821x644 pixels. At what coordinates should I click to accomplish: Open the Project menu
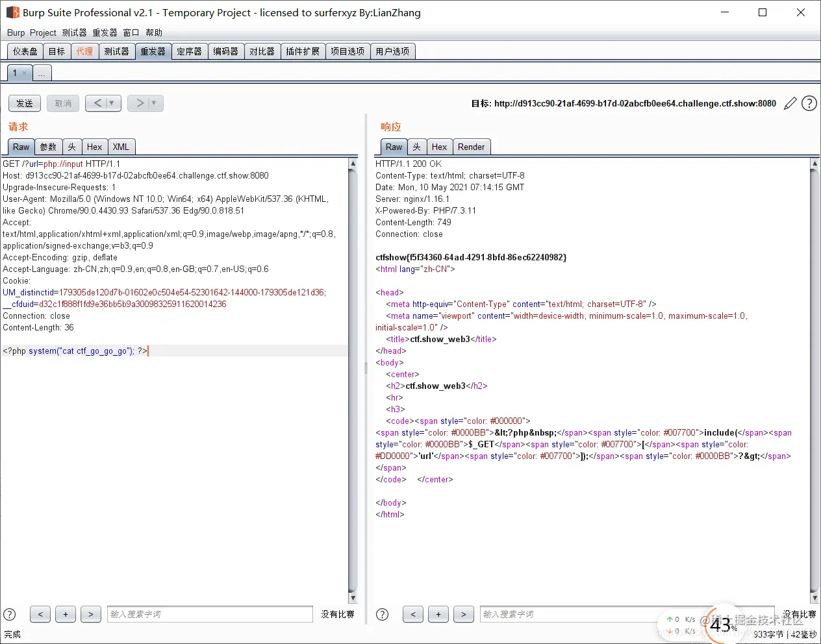click(43, 32)
